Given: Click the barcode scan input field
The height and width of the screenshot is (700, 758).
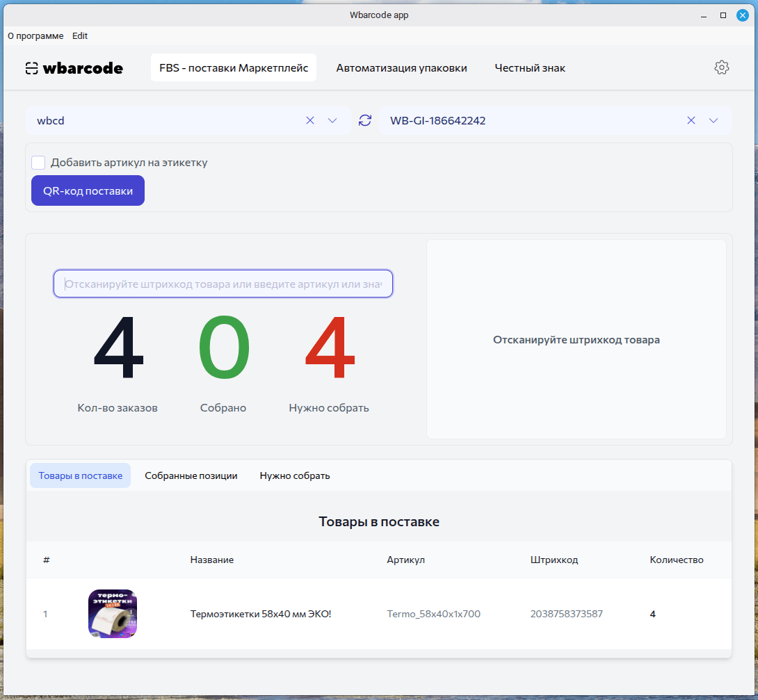Looking at the screenshot, I should pyautogui.click(x=223, y=284).
